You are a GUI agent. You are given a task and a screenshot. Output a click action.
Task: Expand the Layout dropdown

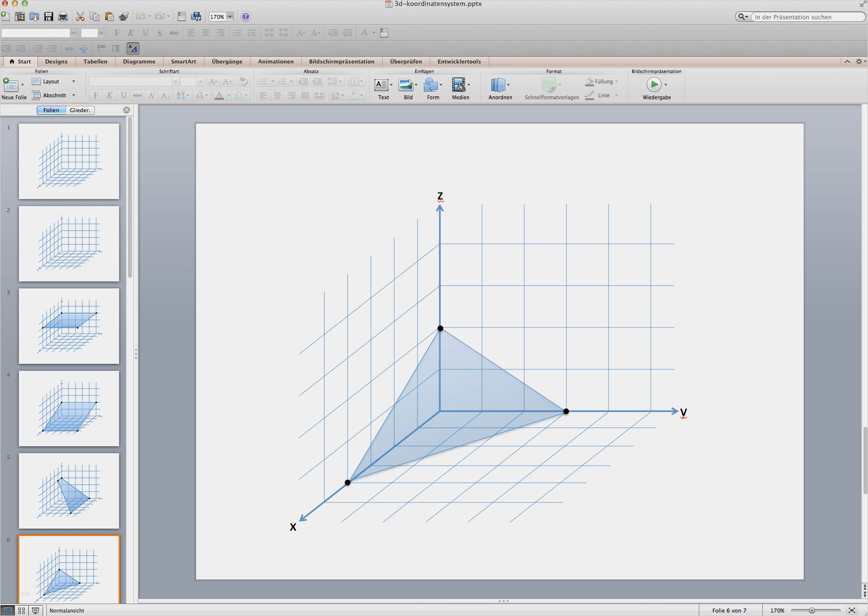pos(73,81)
